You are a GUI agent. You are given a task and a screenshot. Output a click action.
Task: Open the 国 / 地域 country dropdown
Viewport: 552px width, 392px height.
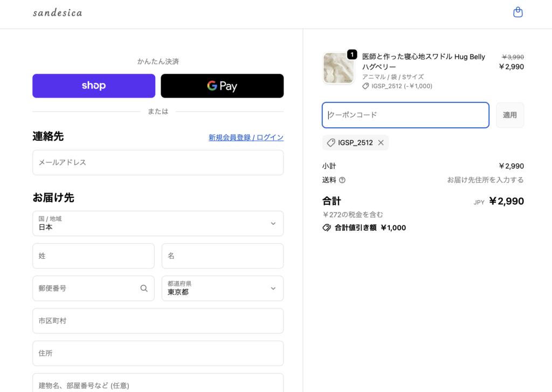pyautogui.click(x=158, y=223)
